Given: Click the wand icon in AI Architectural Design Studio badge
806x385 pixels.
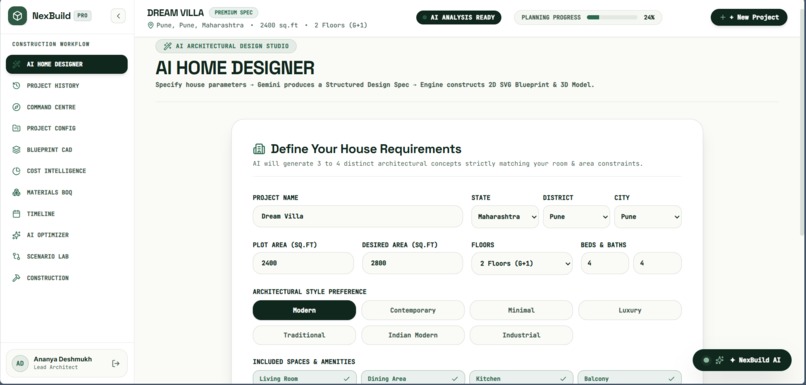Looking at the screenshot, I should pos(168,46).
